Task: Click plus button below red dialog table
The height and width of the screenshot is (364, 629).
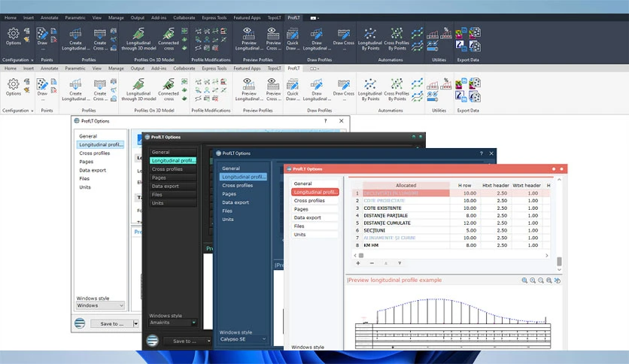Action: [358, 263]
